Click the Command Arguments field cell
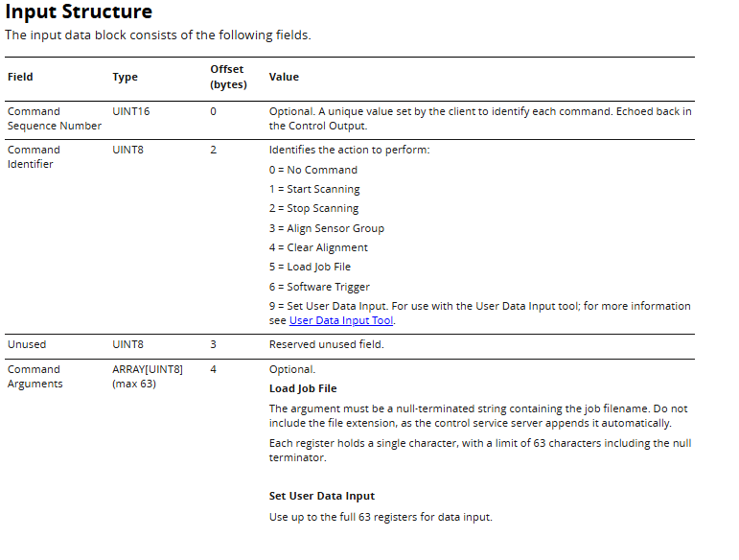Screen dimensions: 739x560 pos(35,377)
